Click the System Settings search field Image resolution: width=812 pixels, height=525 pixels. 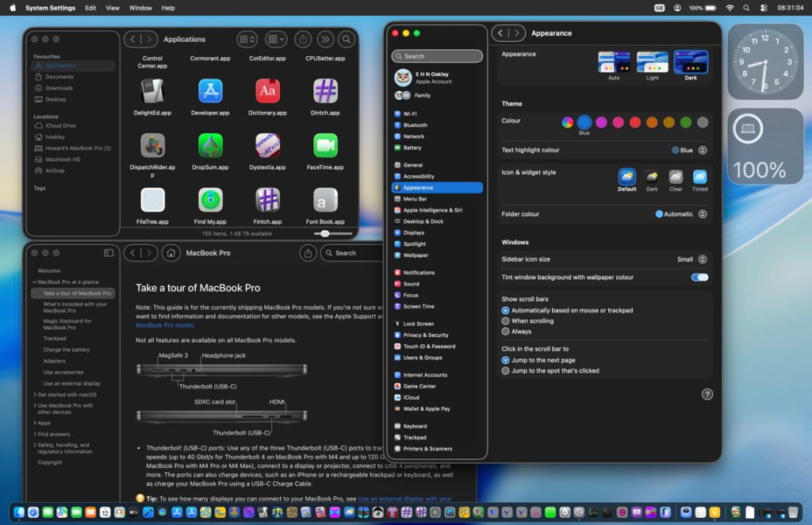point(437,56)
